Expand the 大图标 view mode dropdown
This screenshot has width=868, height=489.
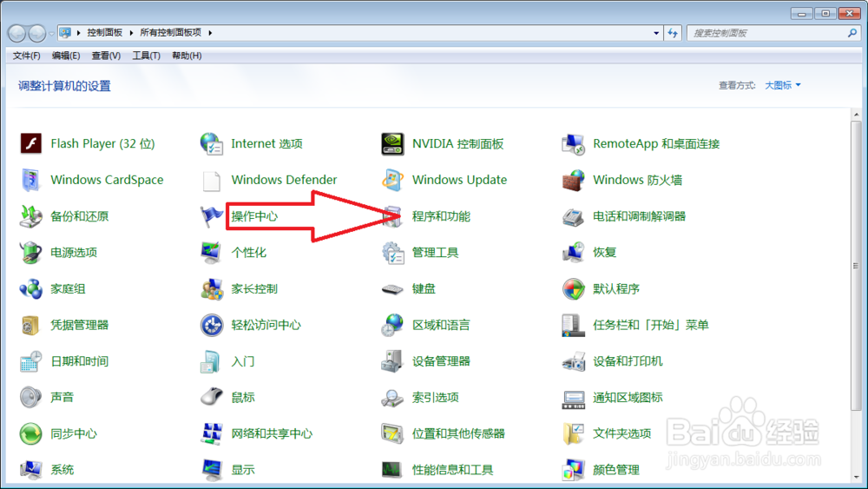point(783,85)
